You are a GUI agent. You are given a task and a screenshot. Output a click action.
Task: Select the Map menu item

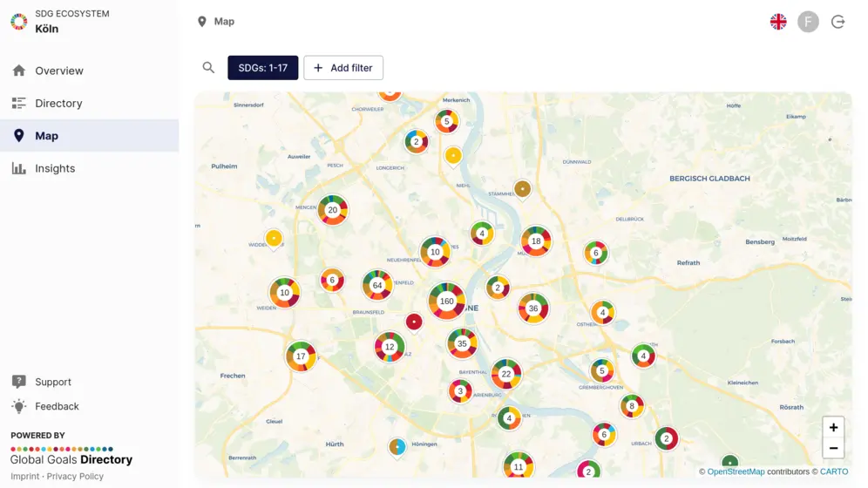tap(89, 136)
